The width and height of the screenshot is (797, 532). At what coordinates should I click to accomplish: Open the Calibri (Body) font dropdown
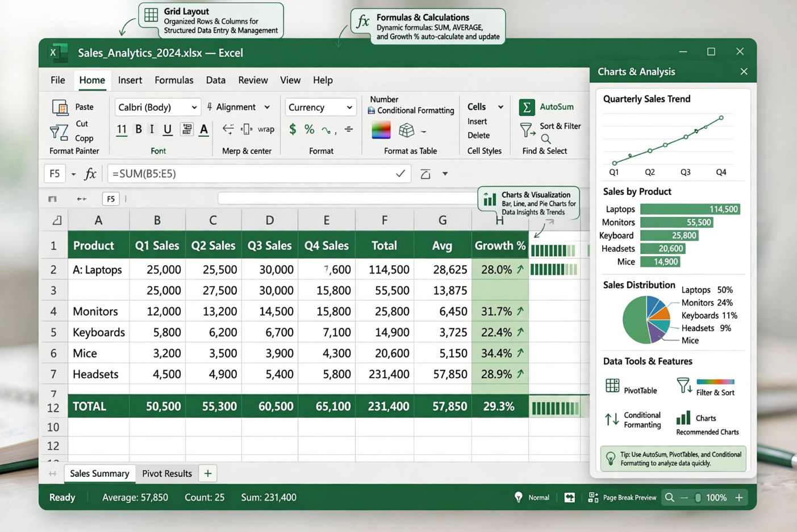point(157,107)
